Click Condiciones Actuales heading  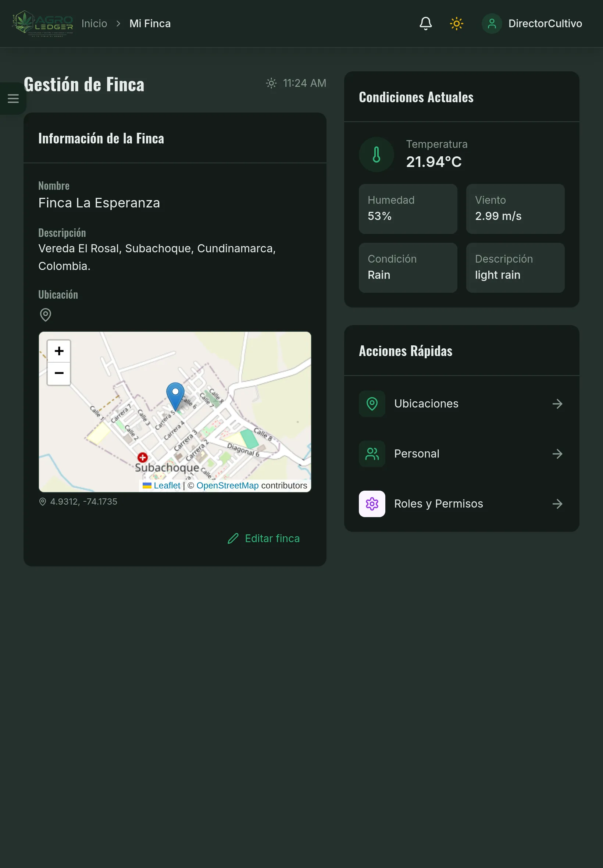[x=416, y=97]
